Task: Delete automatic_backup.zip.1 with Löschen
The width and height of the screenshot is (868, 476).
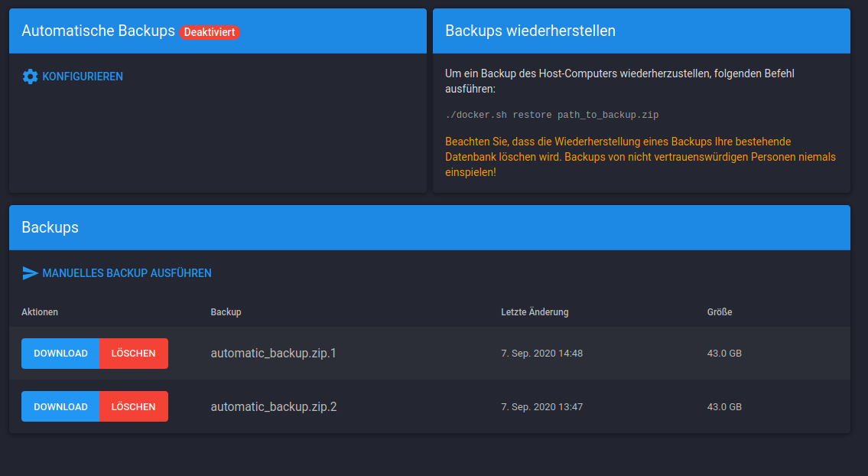Action: [133, 354]
